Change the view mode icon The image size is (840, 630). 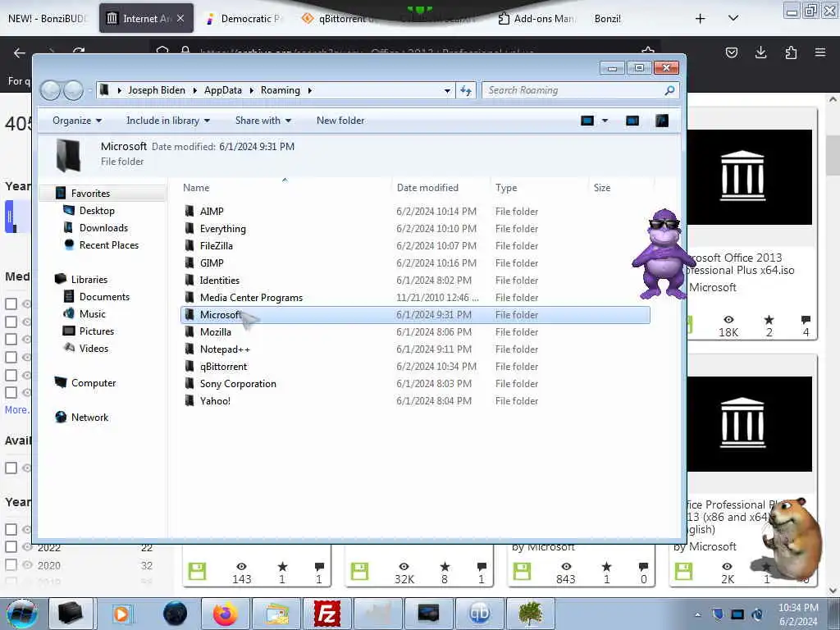(x=587, y=121)
